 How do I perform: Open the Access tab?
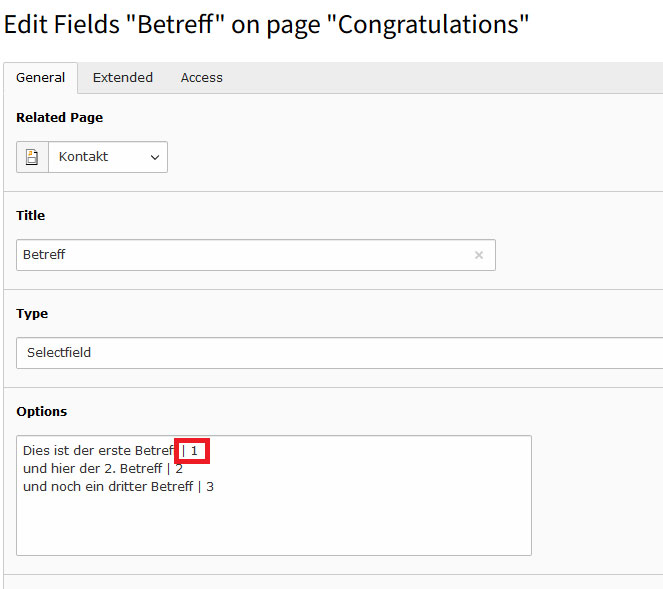point(201,77)
